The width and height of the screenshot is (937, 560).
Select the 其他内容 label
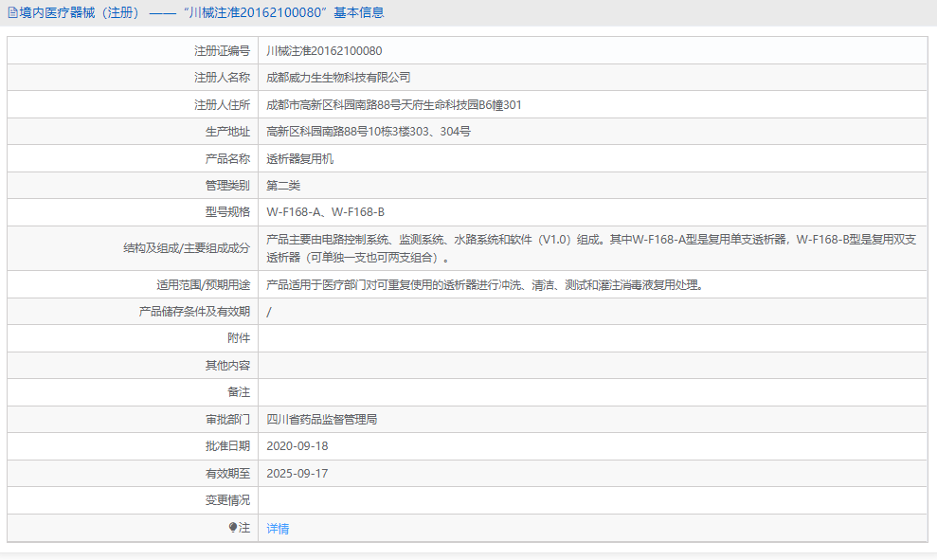(x=227, y=365)
